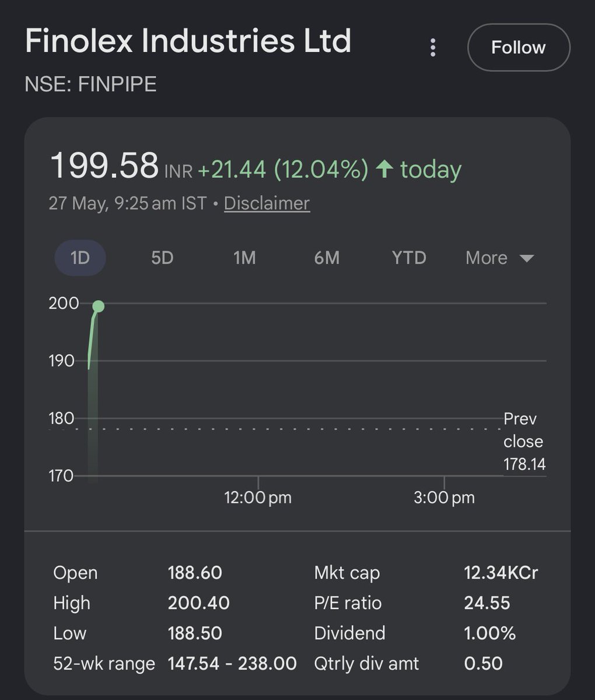
Task: Click the 3:00 pm axis marker
Action: click(x=444, y=498)
